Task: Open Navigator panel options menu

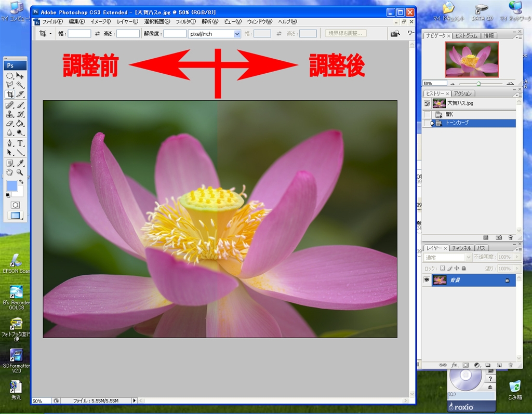Action: [x=518, y=37]
